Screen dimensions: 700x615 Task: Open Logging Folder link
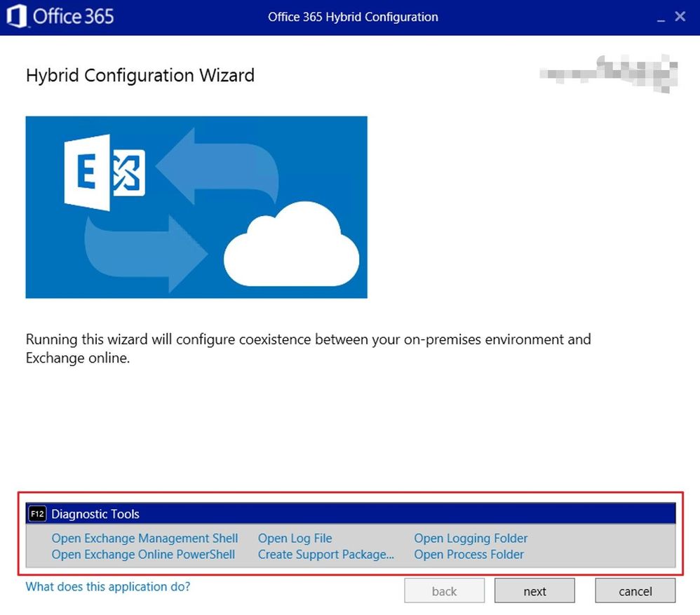pos(471,539)
